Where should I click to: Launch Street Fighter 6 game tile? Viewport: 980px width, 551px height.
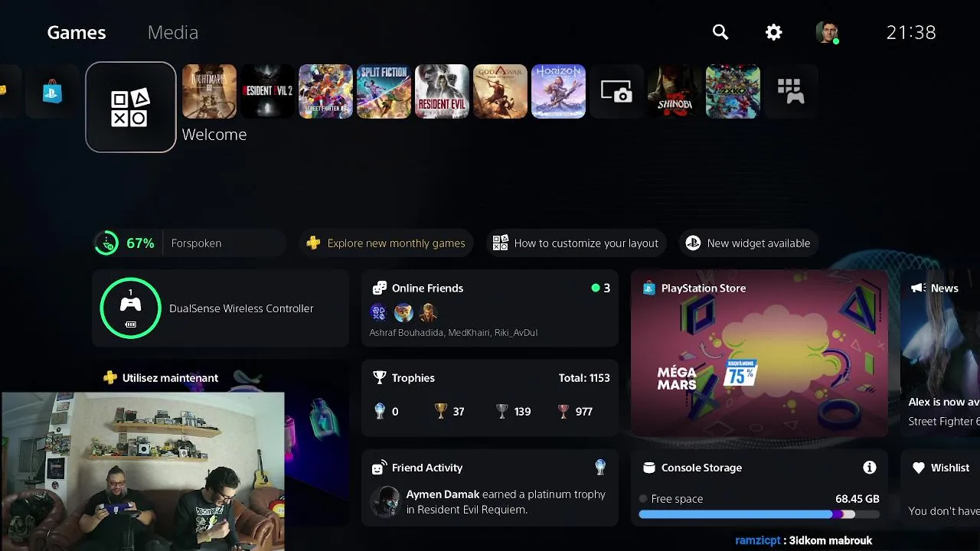[325, 92]
